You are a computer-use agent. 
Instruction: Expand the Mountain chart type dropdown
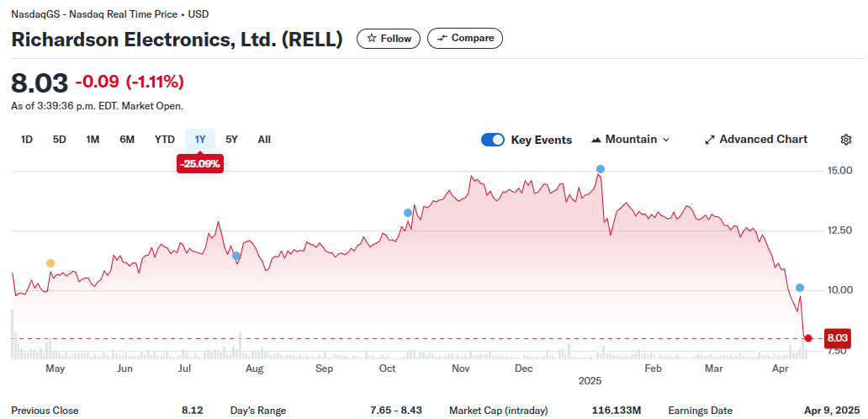point(630,140)
